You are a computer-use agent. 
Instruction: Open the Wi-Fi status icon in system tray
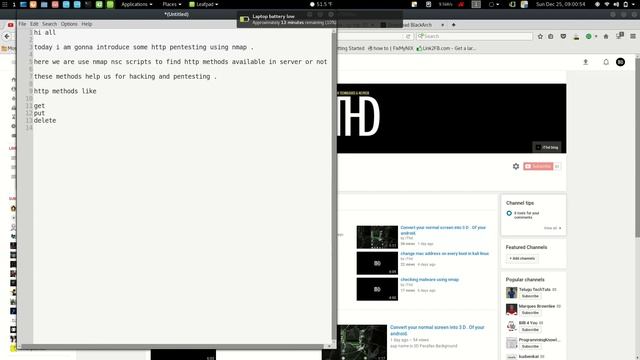(x=607, y=4)
